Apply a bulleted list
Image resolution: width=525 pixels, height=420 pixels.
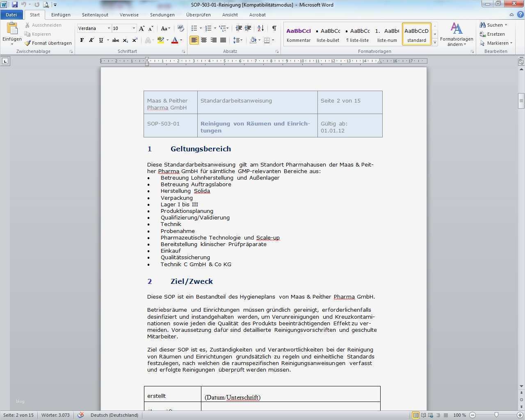[194, 28]
